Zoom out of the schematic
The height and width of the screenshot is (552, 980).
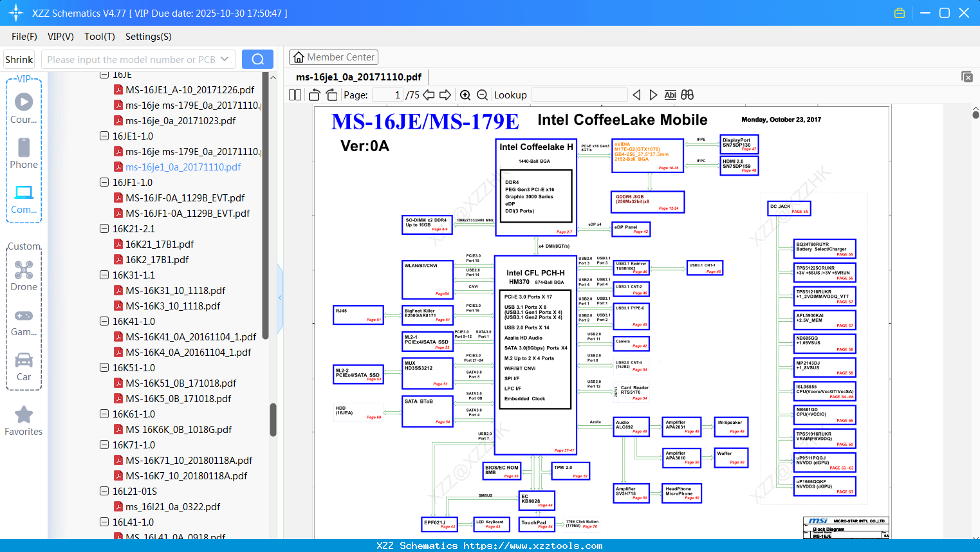(482, 95)
